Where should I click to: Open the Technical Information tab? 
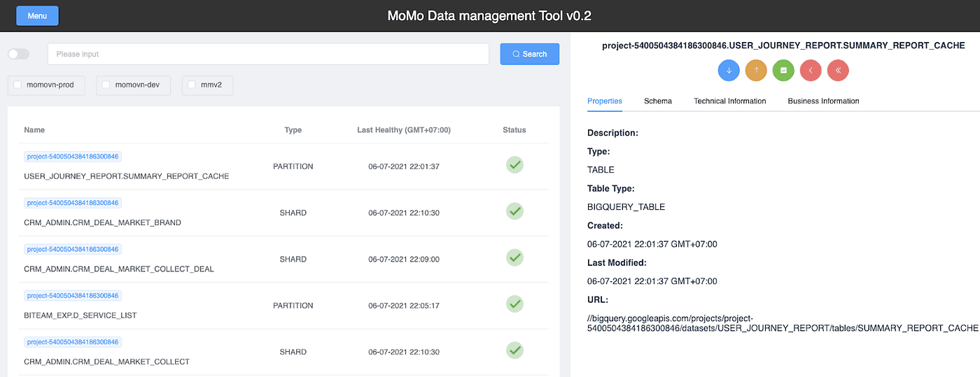(x=730, y=101)
